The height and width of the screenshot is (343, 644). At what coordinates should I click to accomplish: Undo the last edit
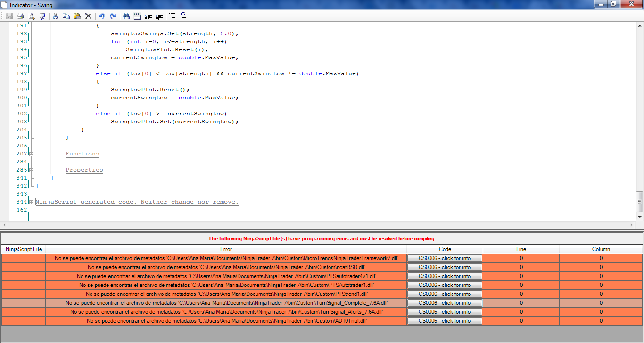(x=101, y=16)
